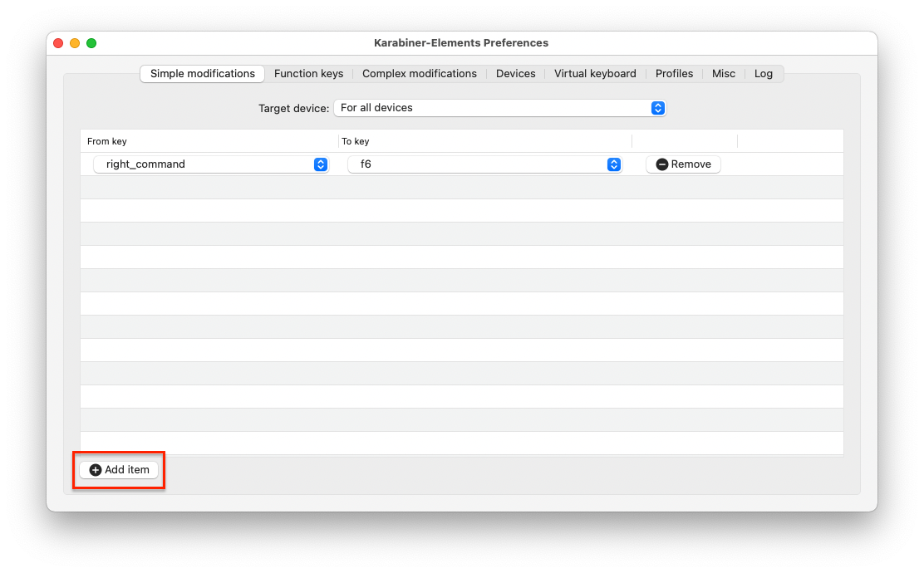Open the Target device dropdown
Viewport: 924px width, 573px height.
[x=499, y=108]
